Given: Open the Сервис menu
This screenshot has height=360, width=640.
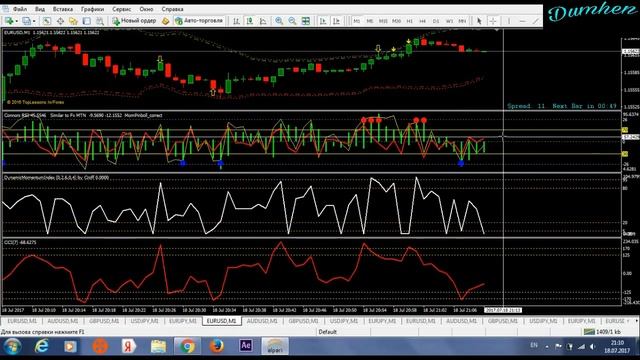Looking at the screenshot, I should coord(122,9).
